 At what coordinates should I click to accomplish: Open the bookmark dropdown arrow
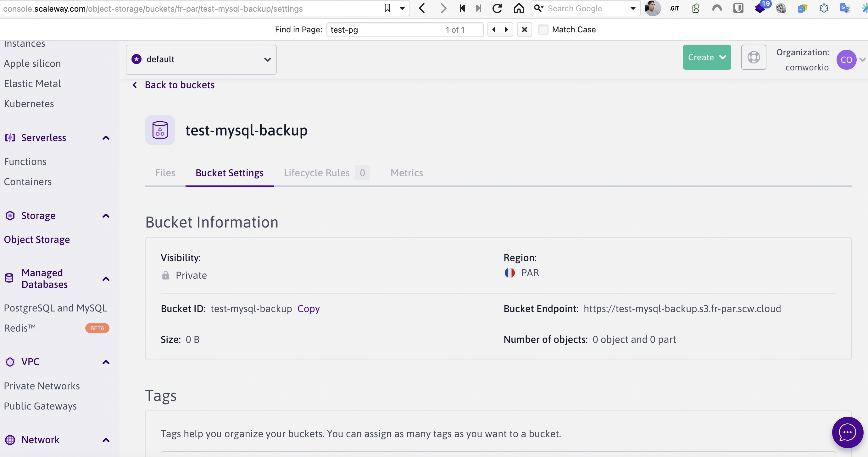[x=402, y=8]
